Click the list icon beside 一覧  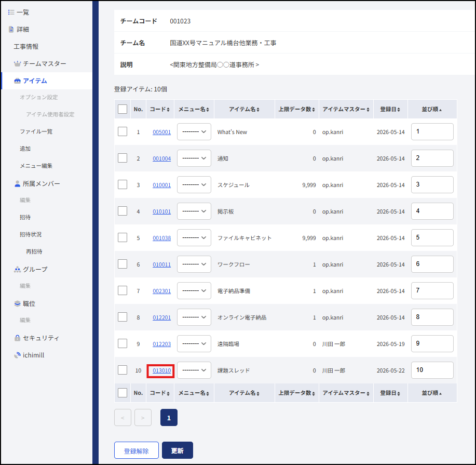tap(11, 12)
